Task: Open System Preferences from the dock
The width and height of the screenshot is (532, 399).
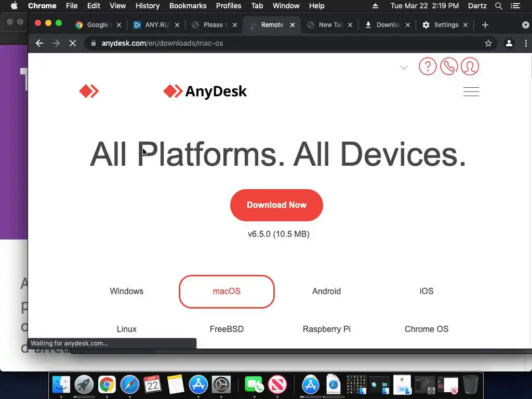Action: 221,385
